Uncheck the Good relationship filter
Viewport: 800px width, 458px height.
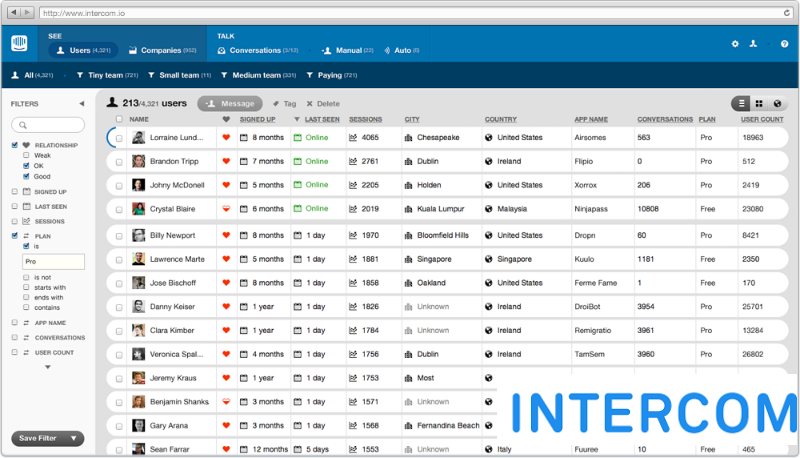tap(26, 177)
